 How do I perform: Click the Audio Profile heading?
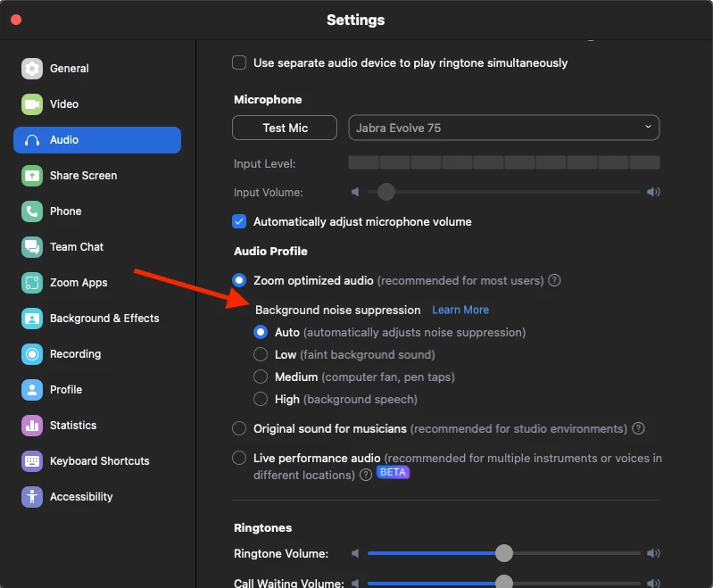pos(270,251)
